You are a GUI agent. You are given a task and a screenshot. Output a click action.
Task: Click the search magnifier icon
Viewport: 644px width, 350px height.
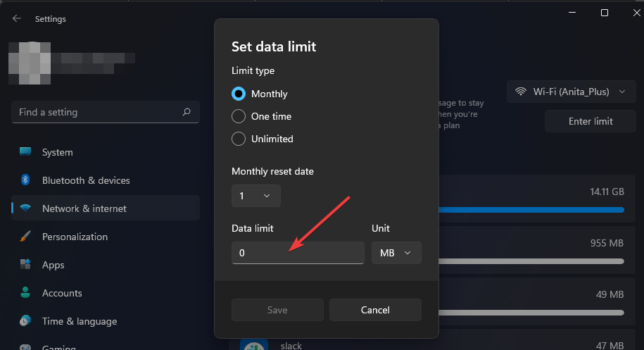tap(187, 112)
